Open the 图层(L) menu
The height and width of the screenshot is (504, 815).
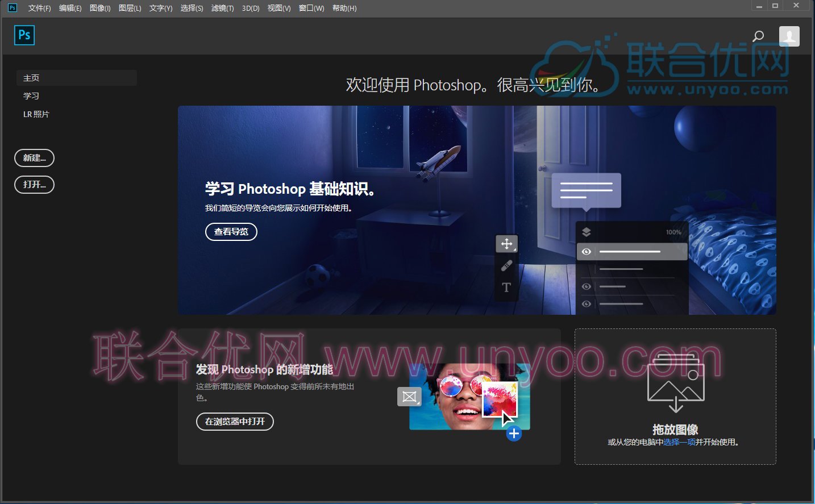(130, 8)
